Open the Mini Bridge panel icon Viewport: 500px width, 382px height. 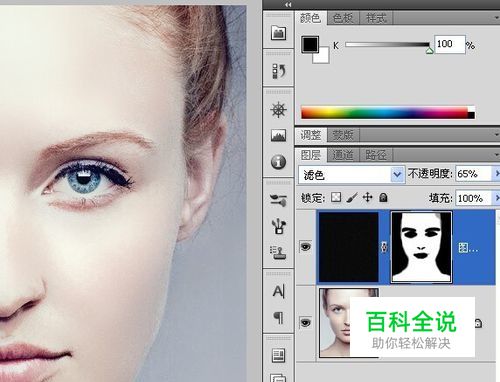(278, 33)
